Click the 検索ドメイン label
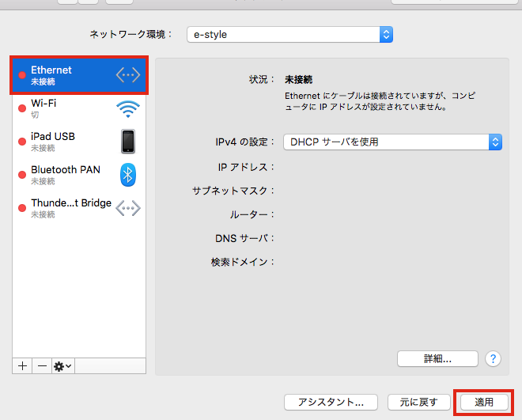The height and width of the screenshot is (420, 522). pos(242,263)
